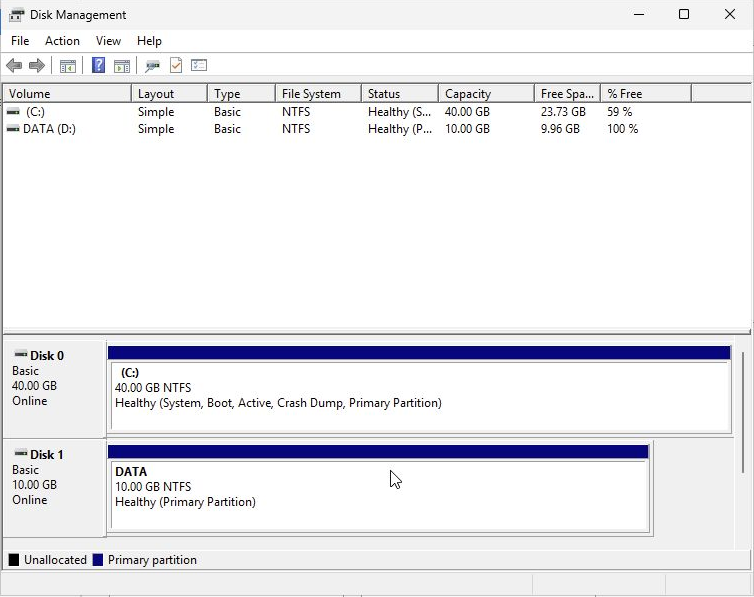
Task: Maximize the Disk Management window
Action: [x=684, y=14]
